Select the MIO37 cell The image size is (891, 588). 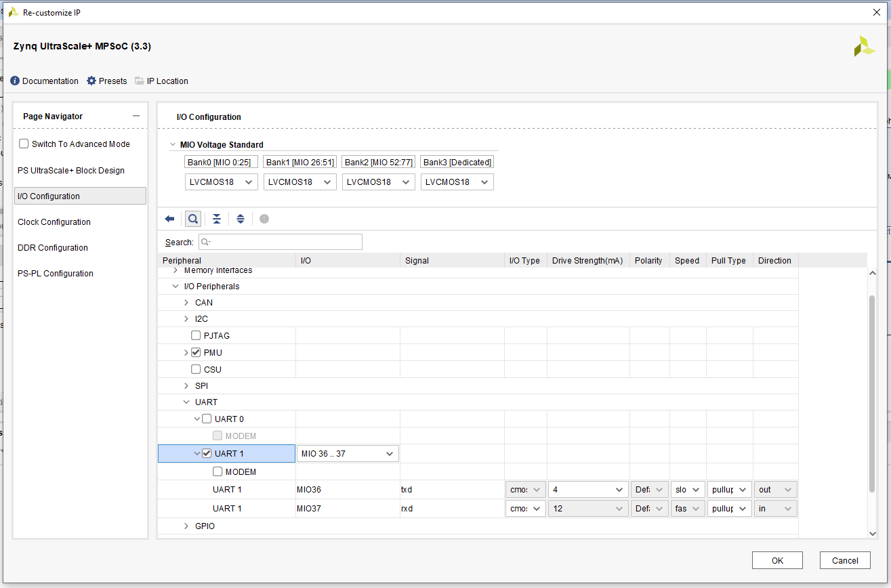coord(348,508)
